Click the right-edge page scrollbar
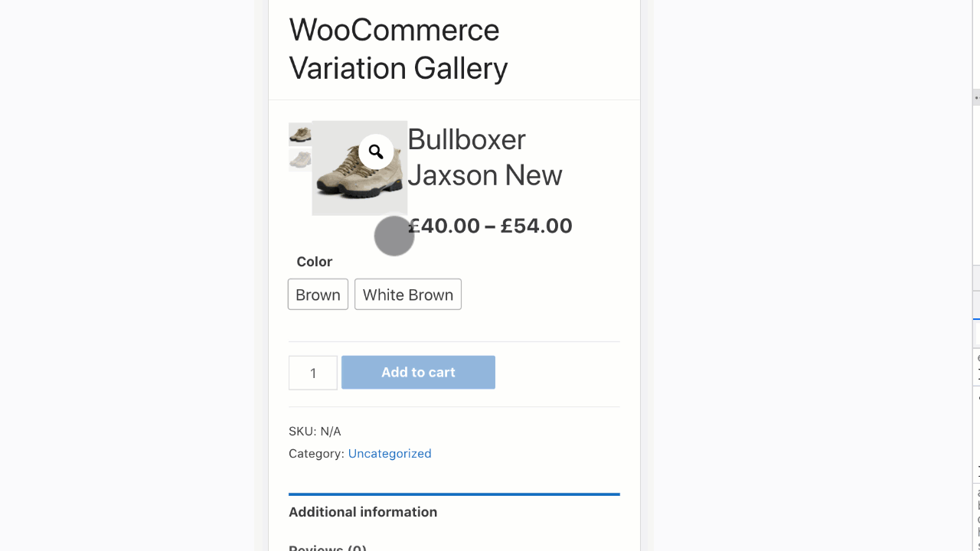980x551 pixels. click(975, 306)
